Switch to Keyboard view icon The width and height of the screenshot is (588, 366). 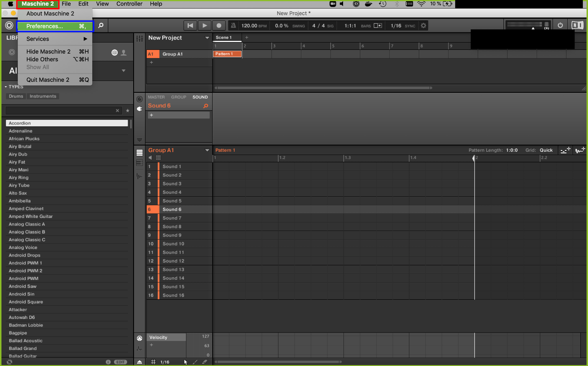pyautogui.click(x=139, y=163)
